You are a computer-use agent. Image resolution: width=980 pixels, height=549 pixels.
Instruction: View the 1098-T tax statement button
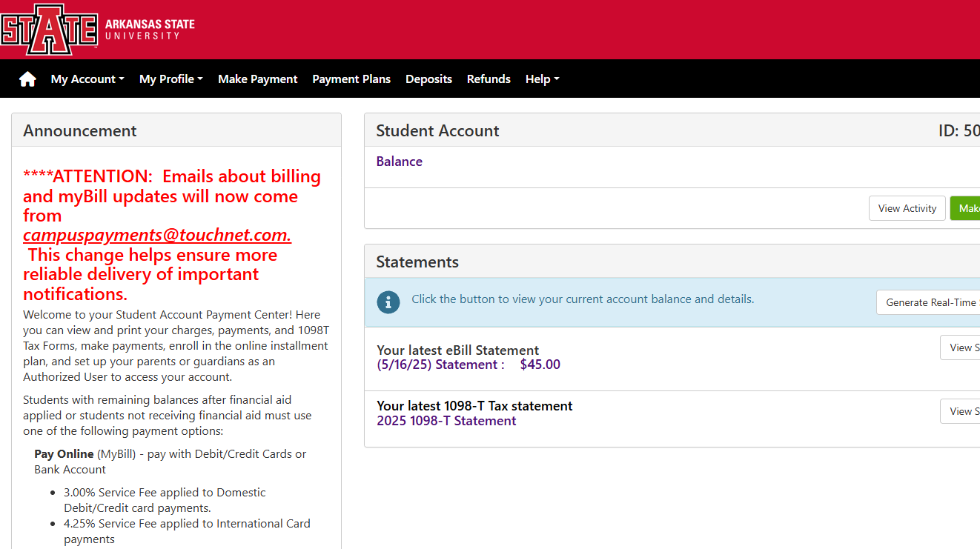[960, 411]
